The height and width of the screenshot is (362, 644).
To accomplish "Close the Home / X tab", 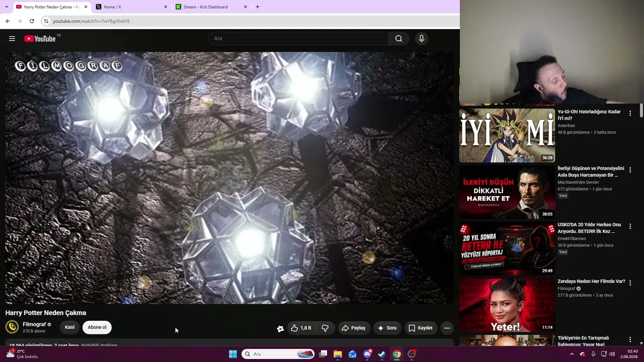I will pos(166,7).
